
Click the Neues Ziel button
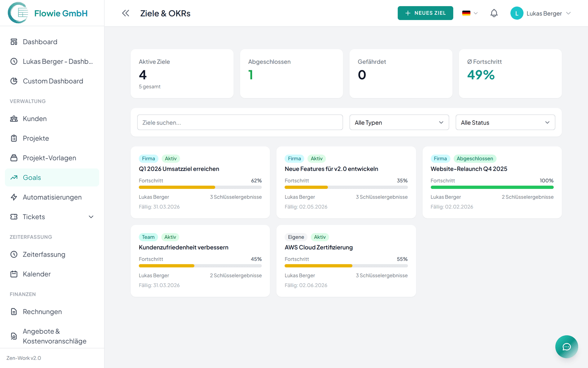425,13
